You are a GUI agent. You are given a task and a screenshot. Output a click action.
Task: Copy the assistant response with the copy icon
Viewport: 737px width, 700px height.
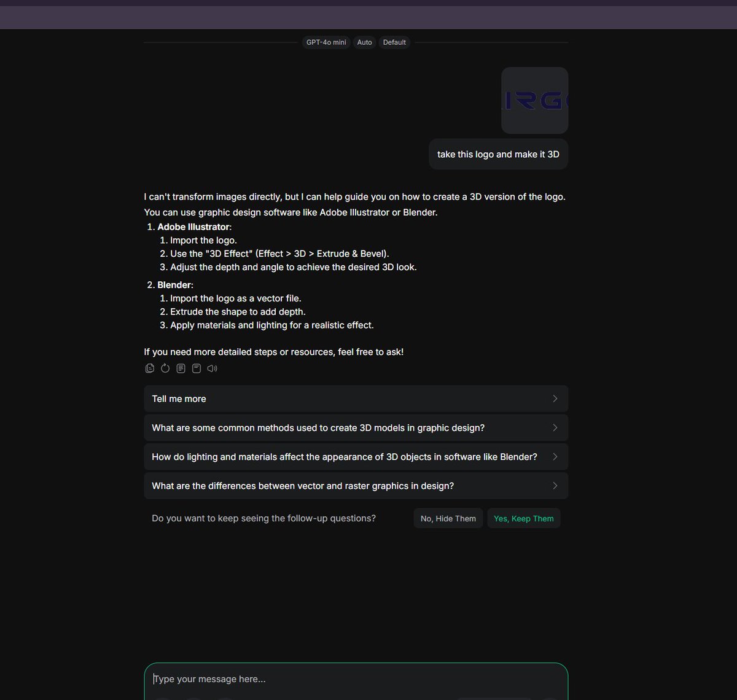coord(150,368)
